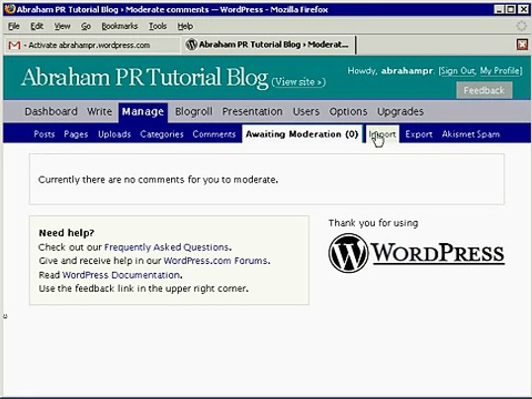The width and height of the screenshot is (532, 399).
Task: Click the 'Currently there are no comments' message
Action: coord(158,180)
